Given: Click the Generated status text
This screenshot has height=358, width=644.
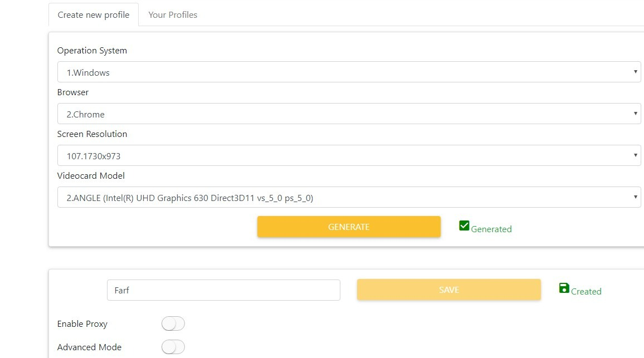Looking at the screenshot, I should coord(491,229).
